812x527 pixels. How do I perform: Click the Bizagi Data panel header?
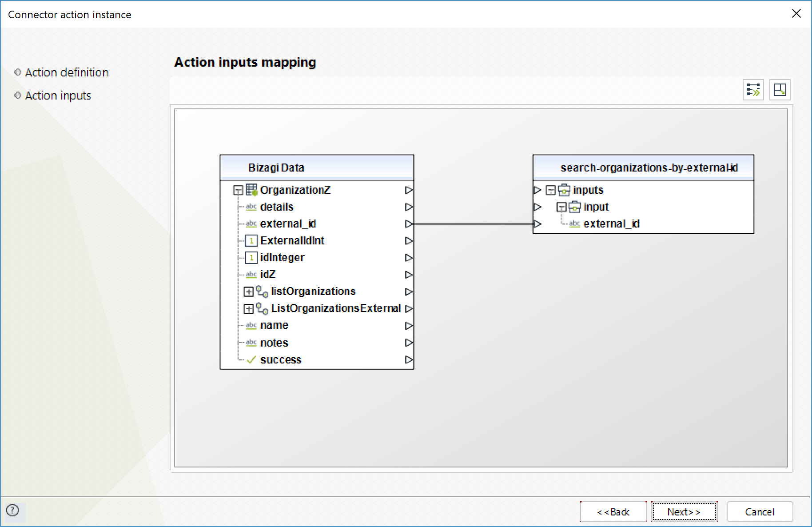coord(317,168)
